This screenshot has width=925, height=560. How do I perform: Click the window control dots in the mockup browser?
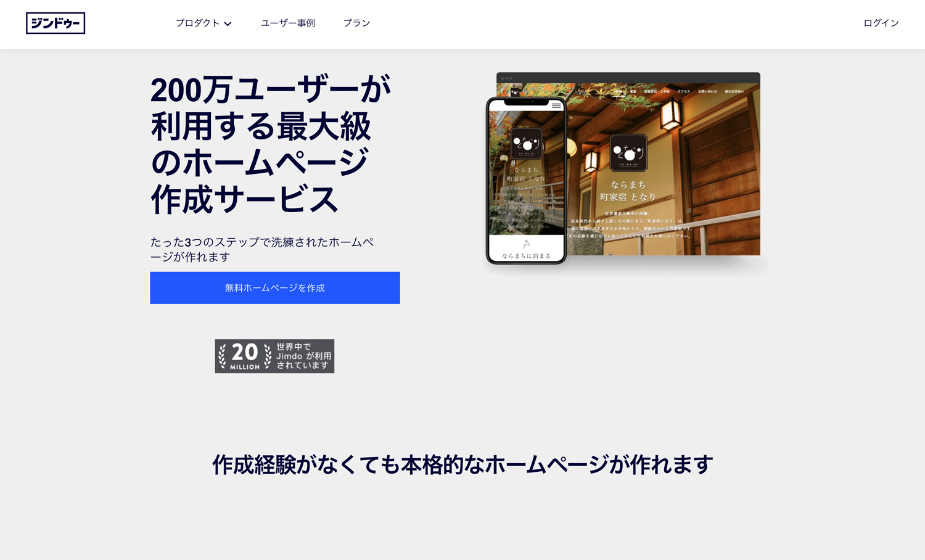click(x=507, y=78)
